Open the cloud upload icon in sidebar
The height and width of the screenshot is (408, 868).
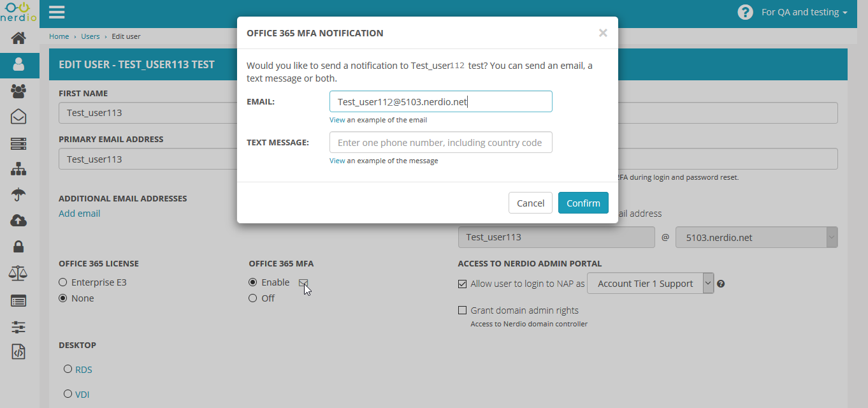[x=18, y=221]
